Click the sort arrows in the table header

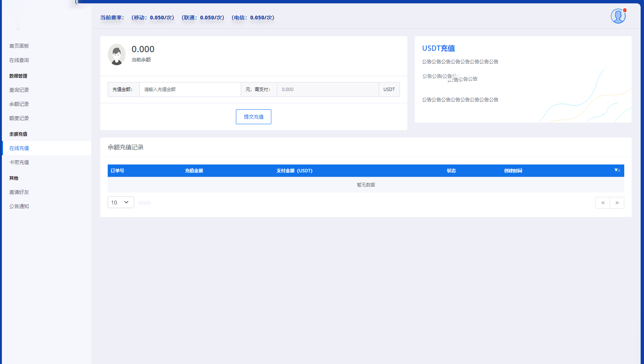[617, 170]
